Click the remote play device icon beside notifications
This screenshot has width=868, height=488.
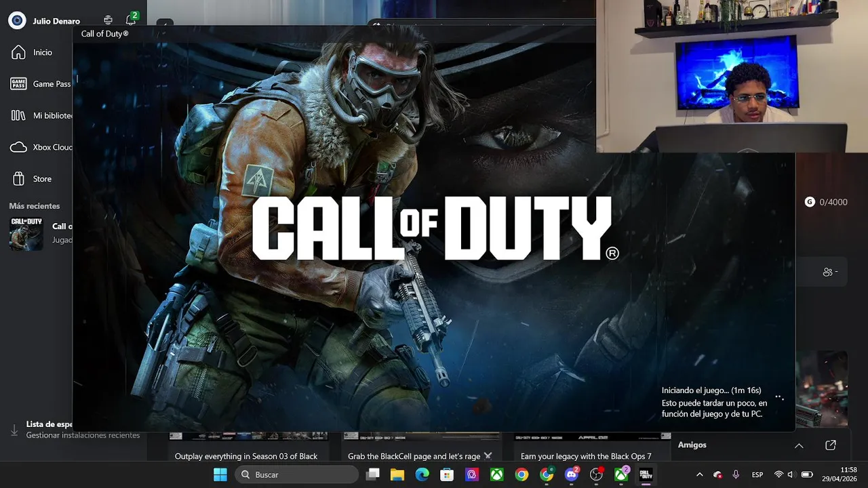(x=108, y=20)
